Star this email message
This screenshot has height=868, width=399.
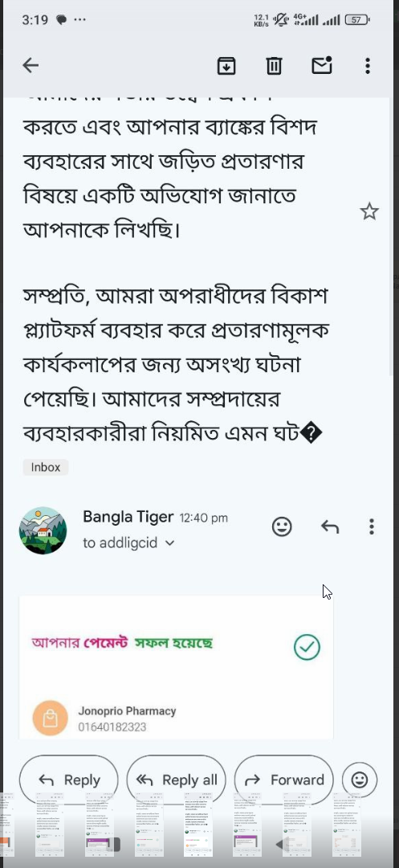point(369,211)
